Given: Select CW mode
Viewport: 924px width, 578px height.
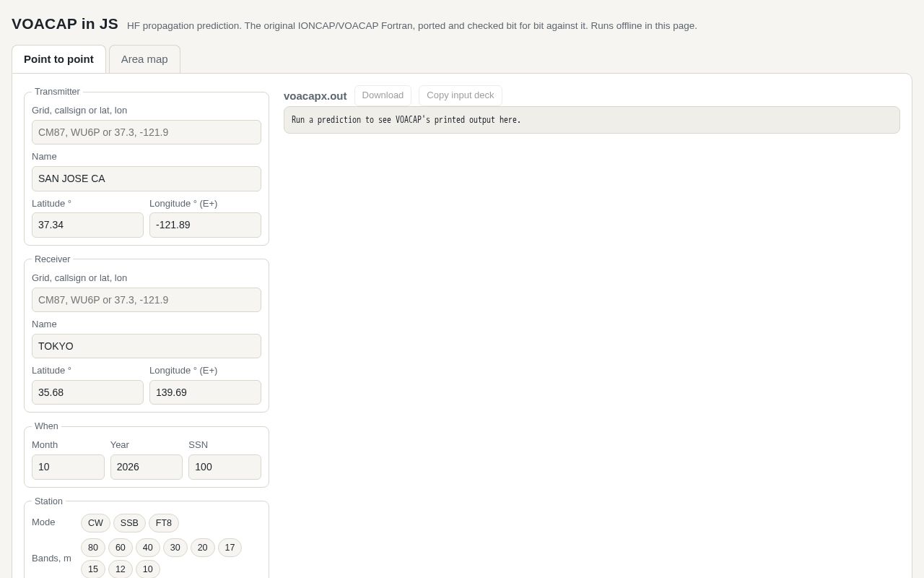Looking at the screenshot, I should 95,523.
